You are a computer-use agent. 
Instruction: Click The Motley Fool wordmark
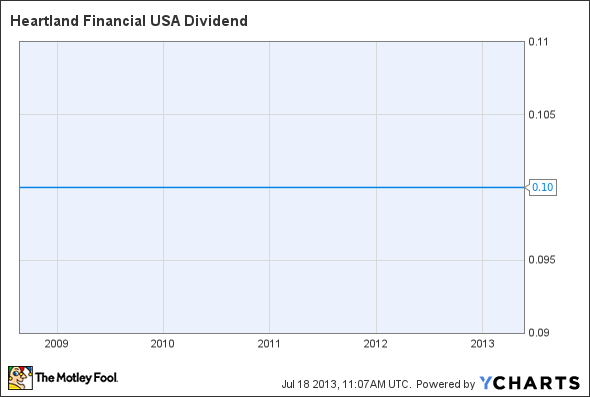(76, 377)
